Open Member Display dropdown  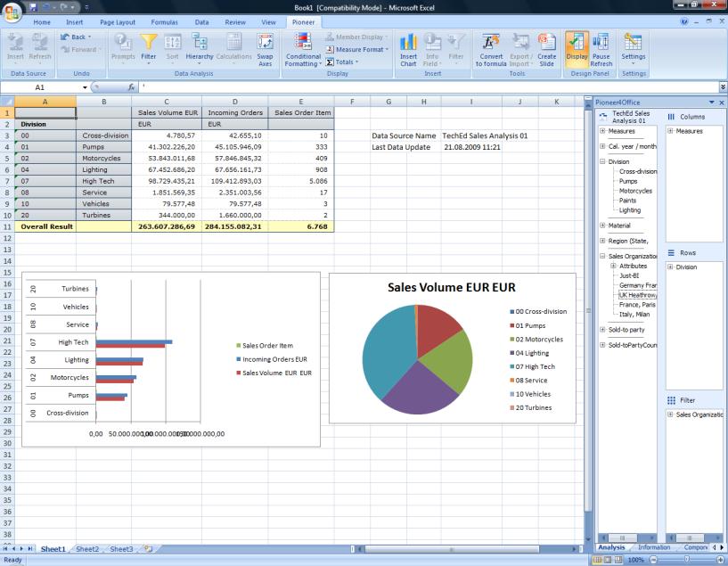356,37
